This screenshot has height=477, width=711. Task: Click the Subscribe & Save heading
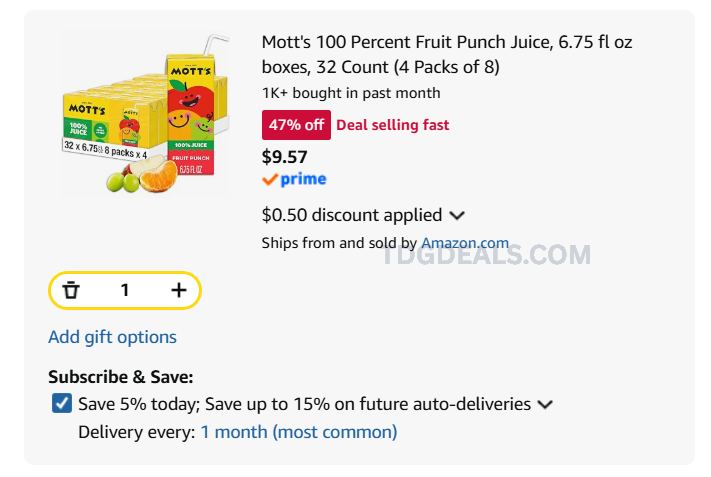point(121,377)
